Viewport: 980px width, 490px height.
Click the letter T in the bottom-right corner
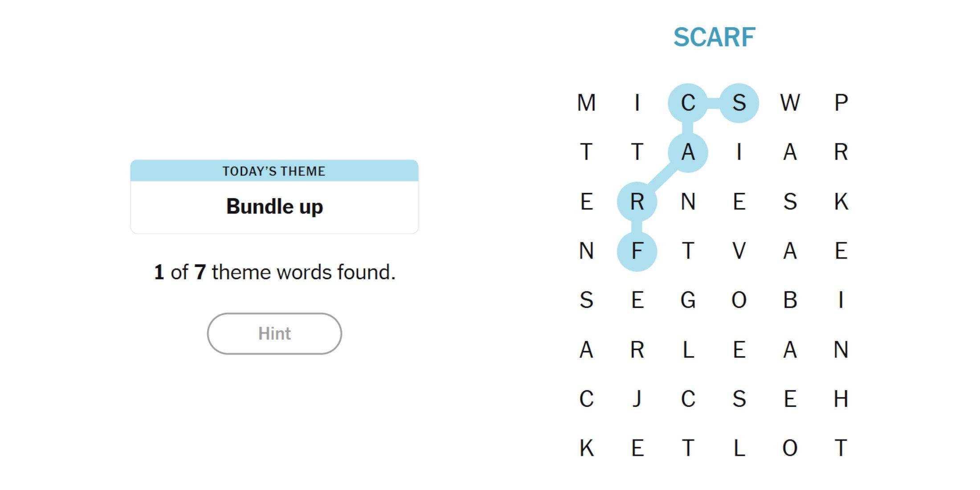tap(842, 448)
